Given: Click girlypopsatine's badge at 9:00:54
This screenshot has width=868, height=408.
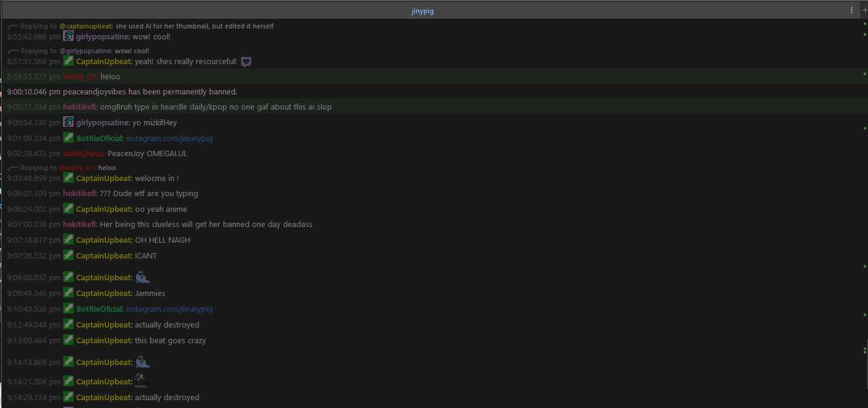Looking at the screenshot, I should coord(68,122).
